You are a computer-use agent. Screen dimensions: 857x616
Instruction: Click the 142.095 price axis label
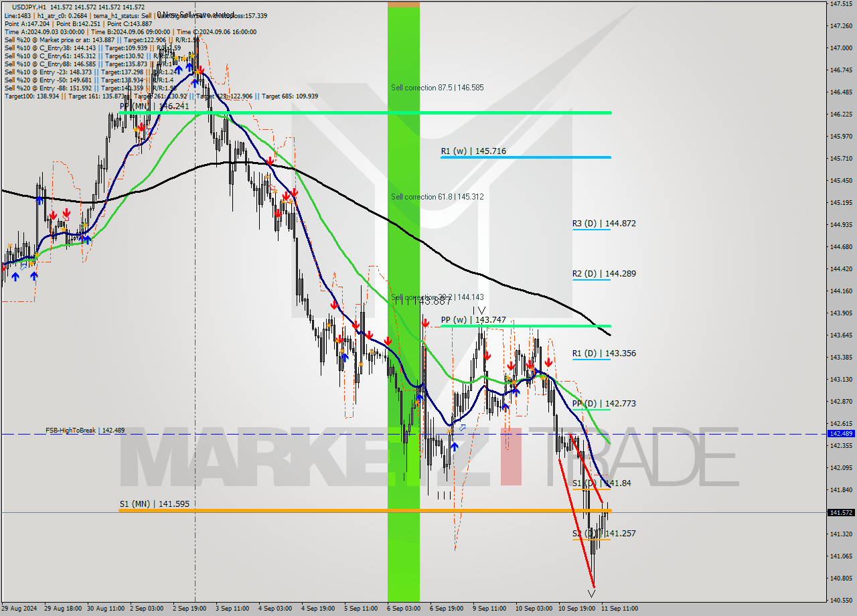841,468
